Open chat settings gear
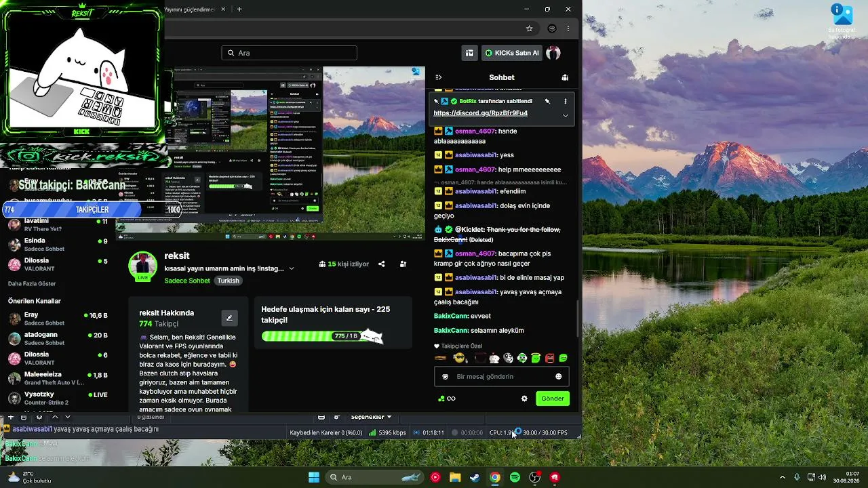The image size is (868, 488). [524, 399]
